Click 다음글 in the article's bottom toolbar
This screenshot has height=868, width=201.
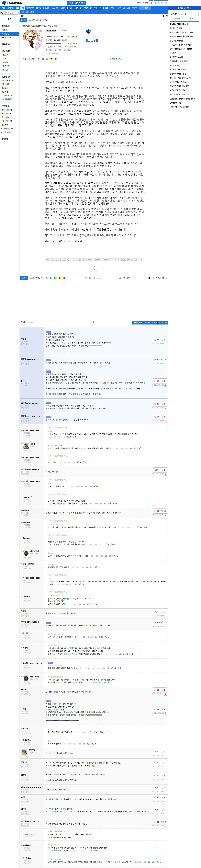coord(165,278)
